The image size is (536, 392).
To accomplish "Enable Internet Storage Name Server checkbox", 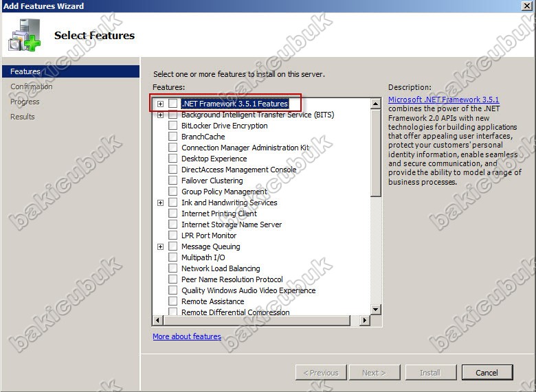I will click(173, 224).
